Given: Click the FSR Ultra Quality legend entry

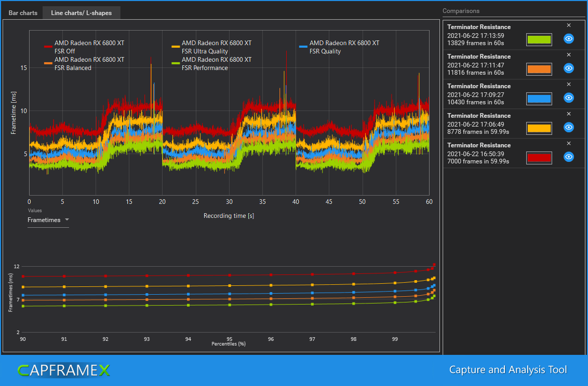Looking at the screenshot, I should point(211,47).
